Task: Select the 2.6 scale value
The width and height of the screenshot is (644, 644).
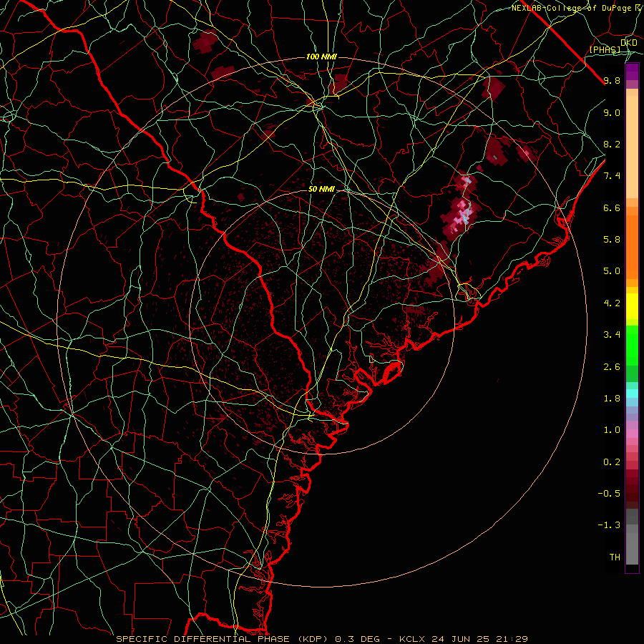Action: coord(612,367)
